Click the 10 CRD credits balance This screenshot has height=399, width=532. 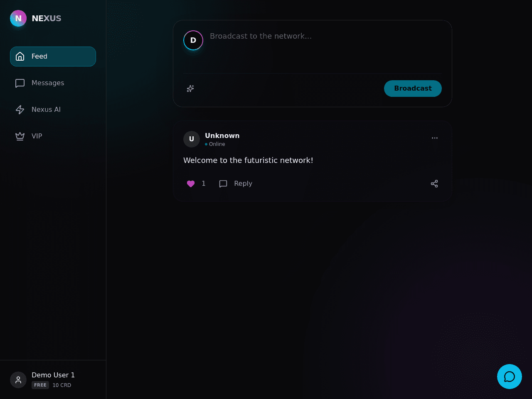62,385
